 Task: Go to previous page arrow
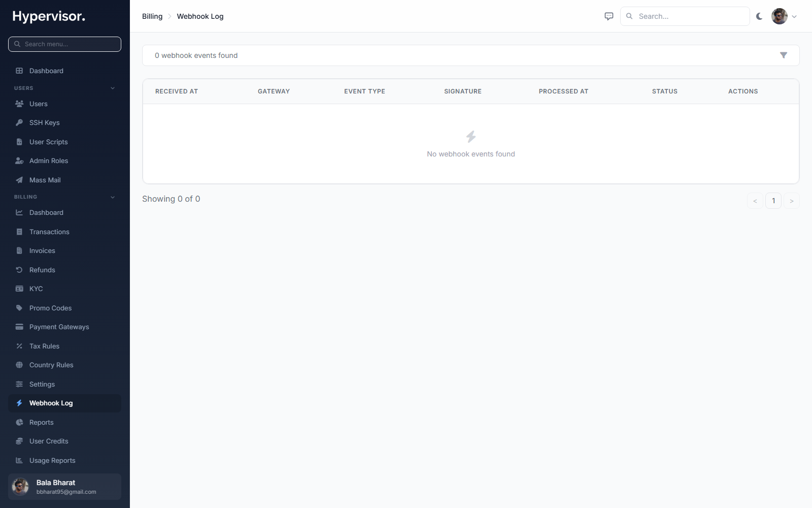point(755,201)
